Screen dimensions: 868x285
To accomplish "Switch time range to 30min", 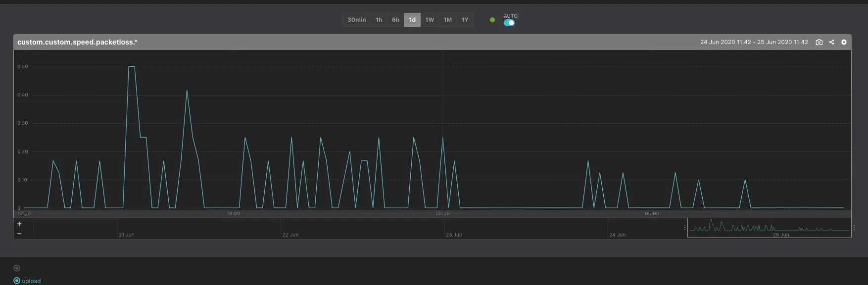I will 356,20.
